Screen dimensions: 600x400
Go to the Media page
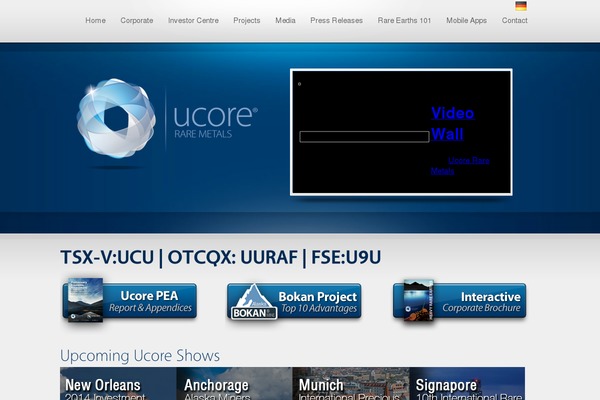point(285,21)
